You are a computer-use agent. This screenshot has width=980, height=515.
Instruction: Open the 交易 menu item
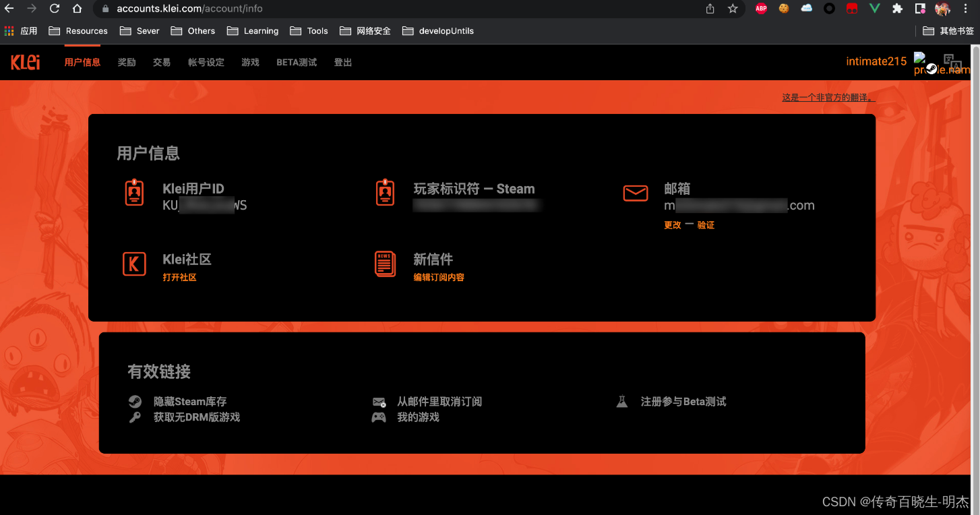coord(162,62)
